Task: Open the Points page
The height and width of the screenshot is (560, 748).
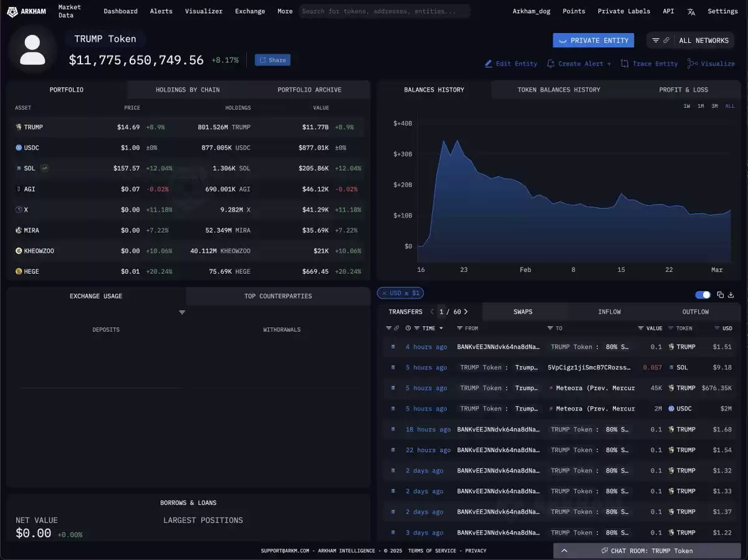Action: pos(574,11)
